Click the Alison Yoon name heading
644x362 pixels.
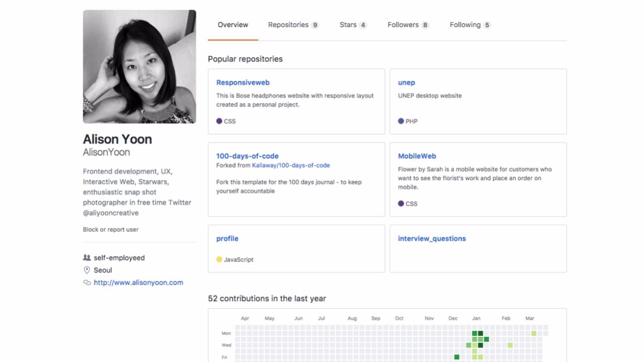(117, 139)
